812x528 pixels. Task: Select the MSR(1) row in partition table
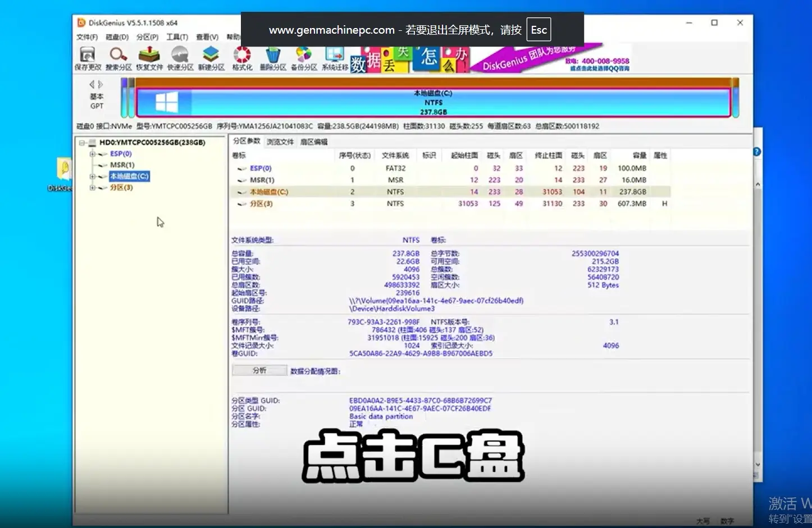click(262, 180)
